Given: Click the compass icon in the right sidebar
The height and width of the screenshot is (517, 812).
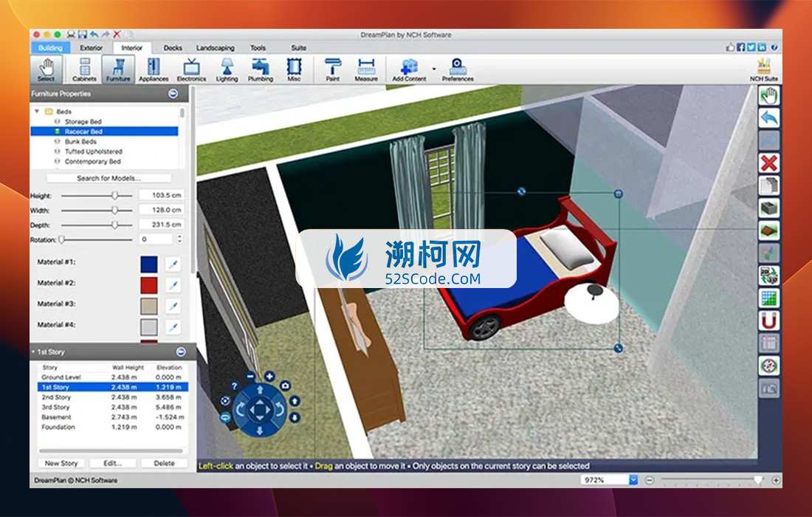Looking at the screenshot, I should click(x=769, y=366).
